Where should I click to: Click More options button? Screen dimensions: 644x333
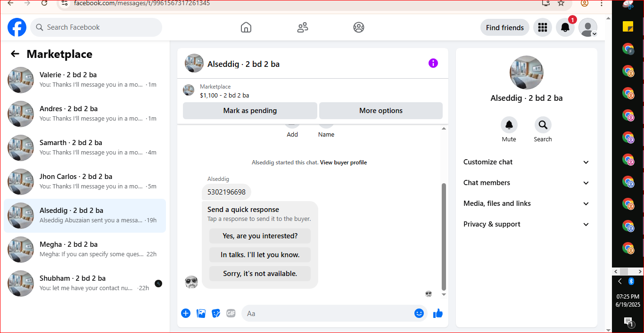point(381,111)
